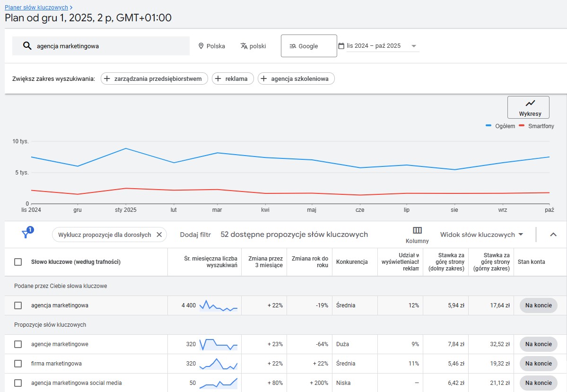Tick the select-all keywords header checkbox

coord(18,262)
